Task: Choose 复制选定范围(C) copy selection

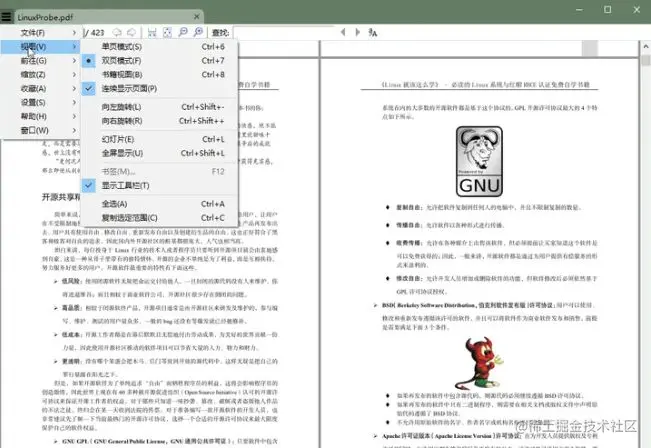Action: click(160, 218)
